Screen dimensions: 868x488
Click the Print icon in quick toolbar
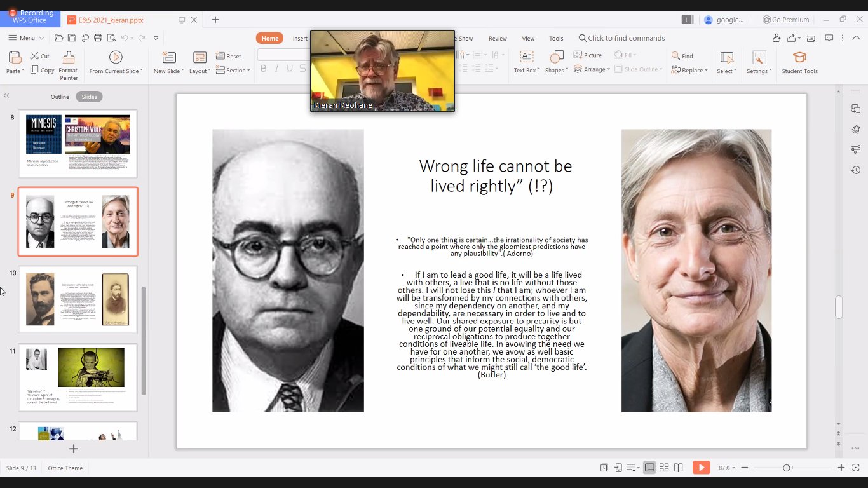point(98,38)
